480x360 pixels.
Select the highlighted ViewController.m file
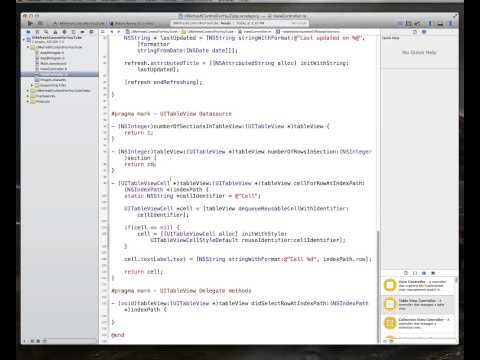60,74
